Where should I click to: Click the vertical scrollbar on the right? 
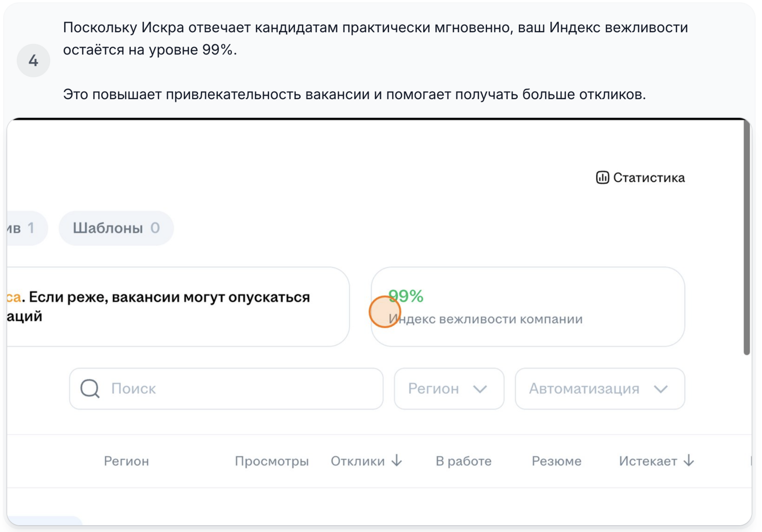point(746,236)
